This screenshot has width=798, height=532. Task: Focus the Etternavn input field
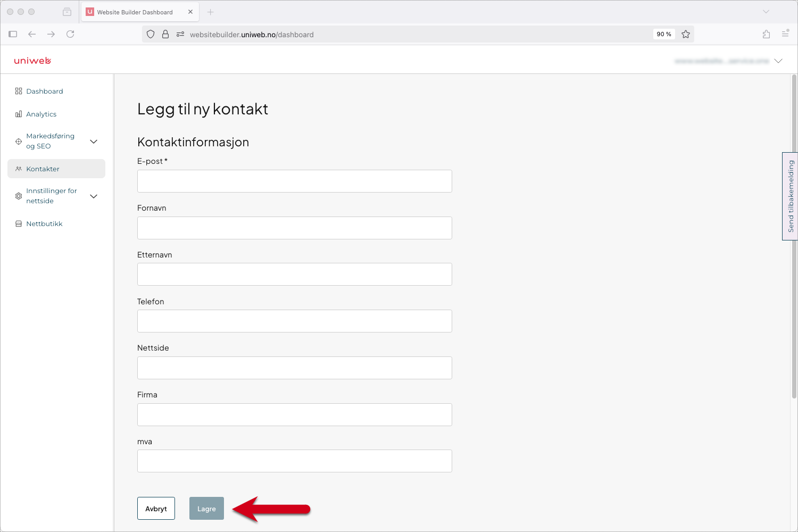pos(295,275)
